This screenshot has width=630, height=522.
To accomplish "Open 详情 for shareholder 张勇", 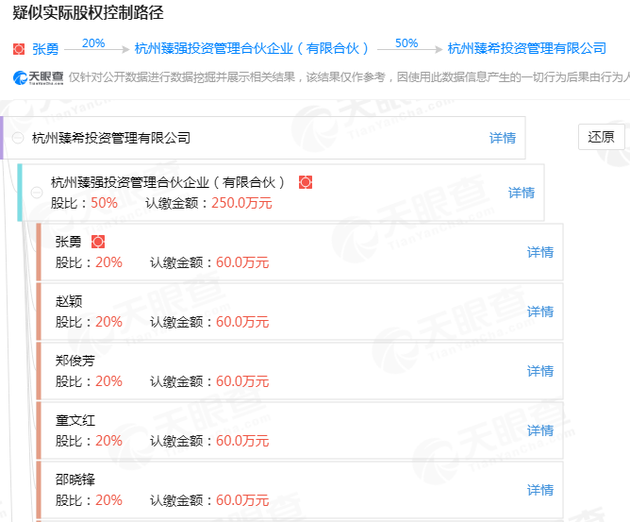I will [x=540, y=252].
